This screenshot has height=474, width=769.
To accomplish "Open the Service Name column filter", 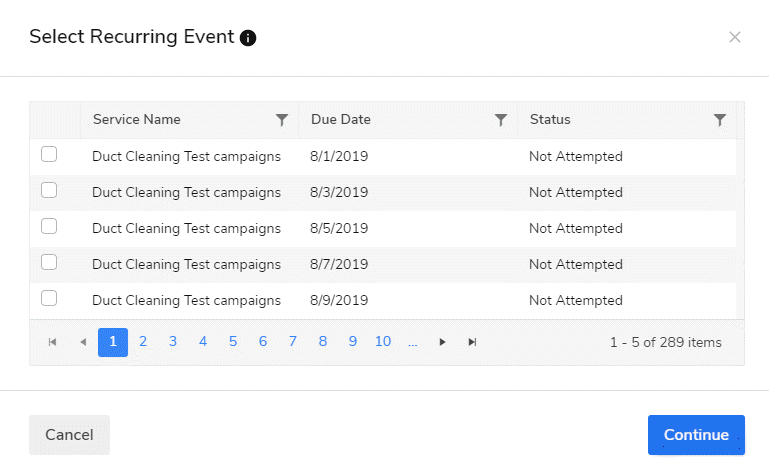I will pyautogui.click(x=282, y=120).
